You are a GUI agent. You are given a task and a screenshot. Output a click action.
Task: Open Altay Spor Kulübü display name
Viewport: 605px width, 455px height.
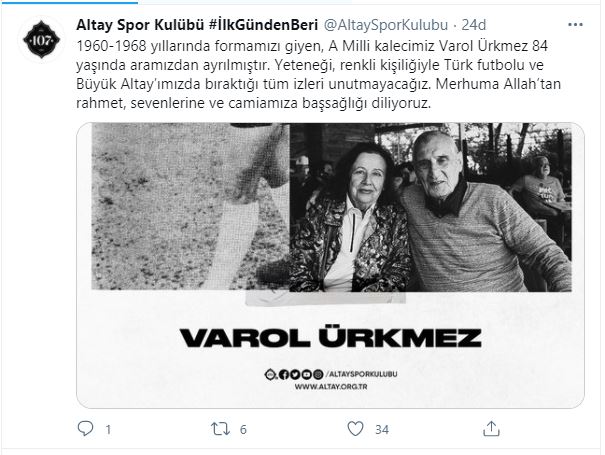[x=140, y=25]
